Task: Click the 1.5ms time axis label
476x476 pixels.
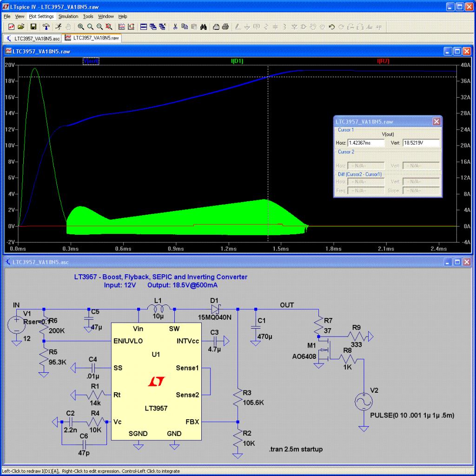Action: pyautogui.click(x=281, y=249)
